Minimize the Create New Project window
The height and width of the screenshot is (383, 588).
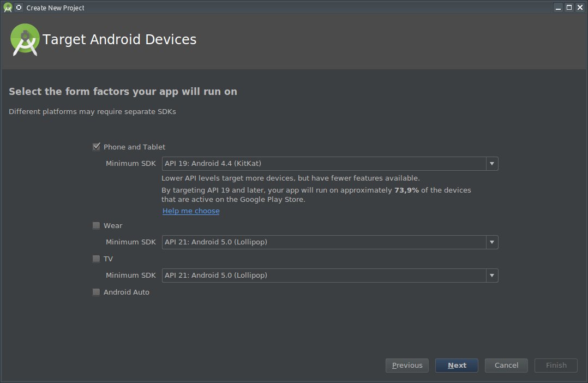(x=558, y=8)
